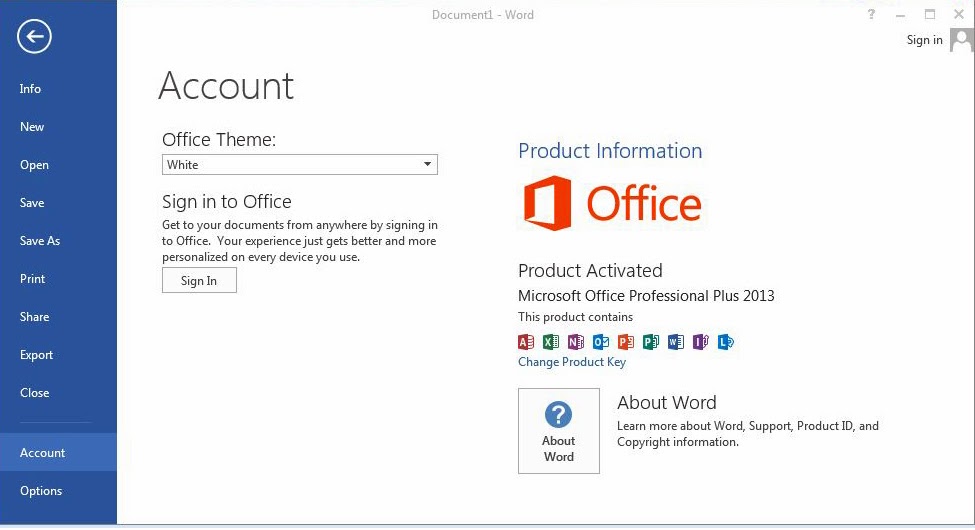Click the user avatar picture at top right
The height and width of the screenshot is (530, 975).
(962, 40)
